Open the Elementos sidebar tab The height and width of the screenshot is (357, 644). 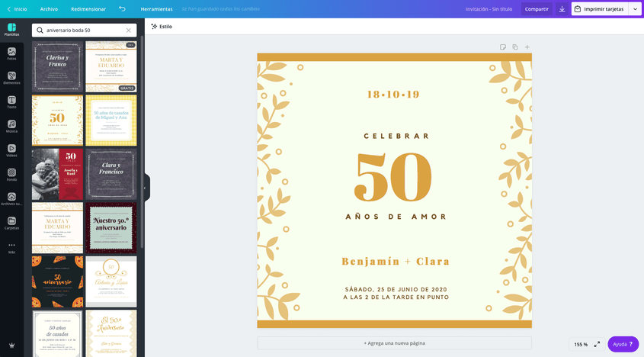[x=11, y=78]
